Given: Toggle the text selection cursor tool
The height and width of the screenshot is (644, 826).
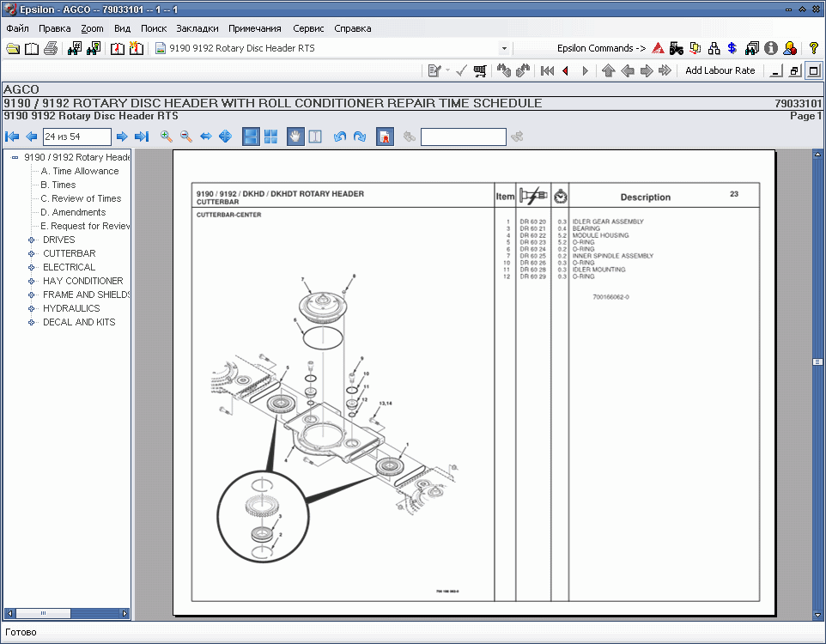Looking at the screenshot, I should pyautogui.click(x=315, y=137).
